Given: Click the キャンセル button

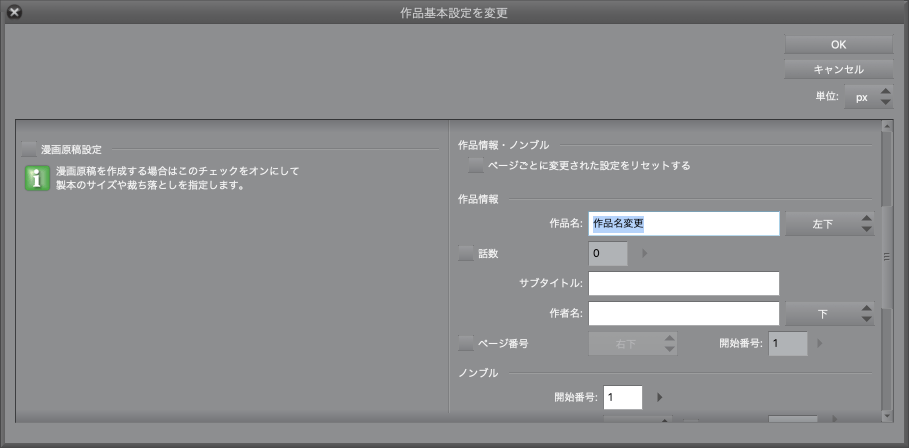Looking at the screenshot, I should pos(838,69).
